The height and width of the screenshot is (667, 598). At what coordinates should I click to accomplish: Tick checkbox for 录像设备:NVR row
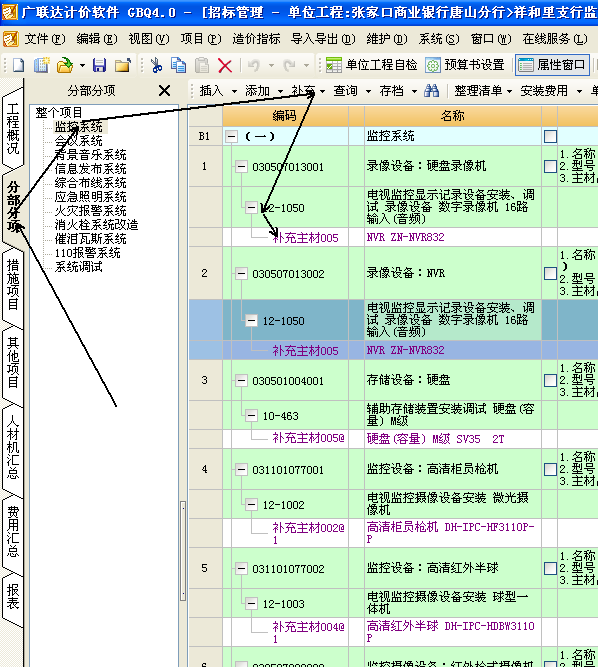pos(550,273)
